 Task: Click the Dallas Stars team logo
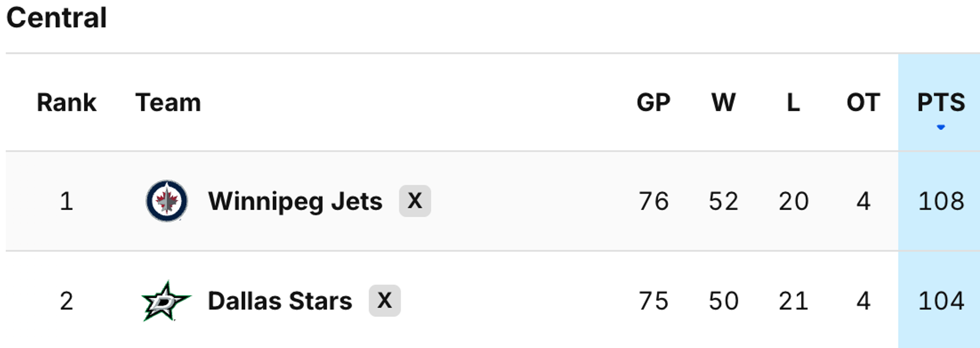[166, 301]
